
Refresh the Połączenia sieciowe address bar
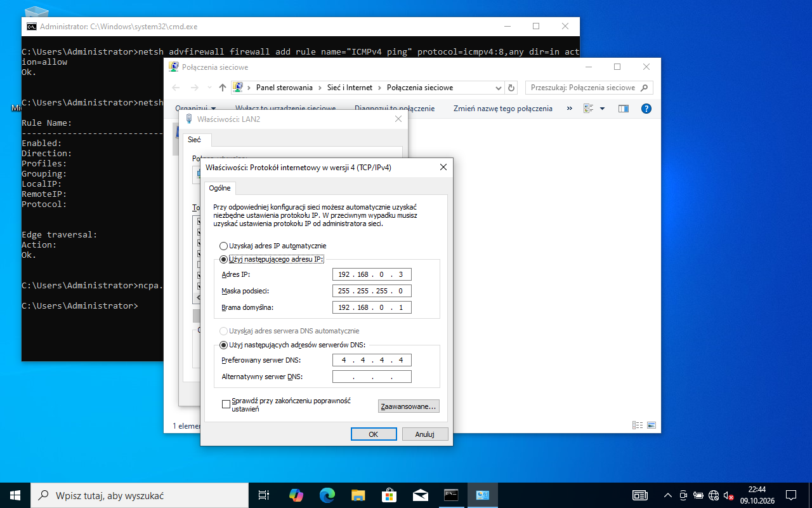point(512,88)
